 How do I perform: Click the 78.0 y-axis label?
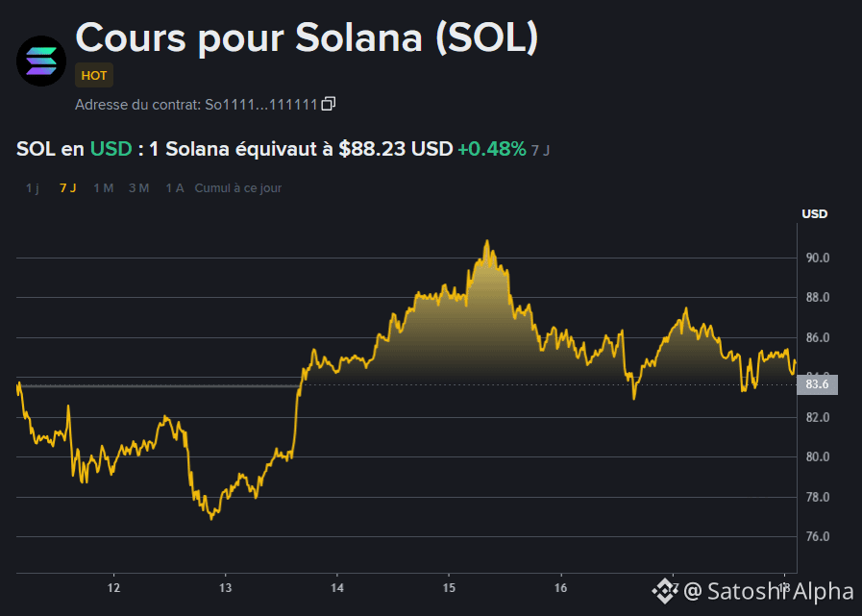click(x=818, y=497)
